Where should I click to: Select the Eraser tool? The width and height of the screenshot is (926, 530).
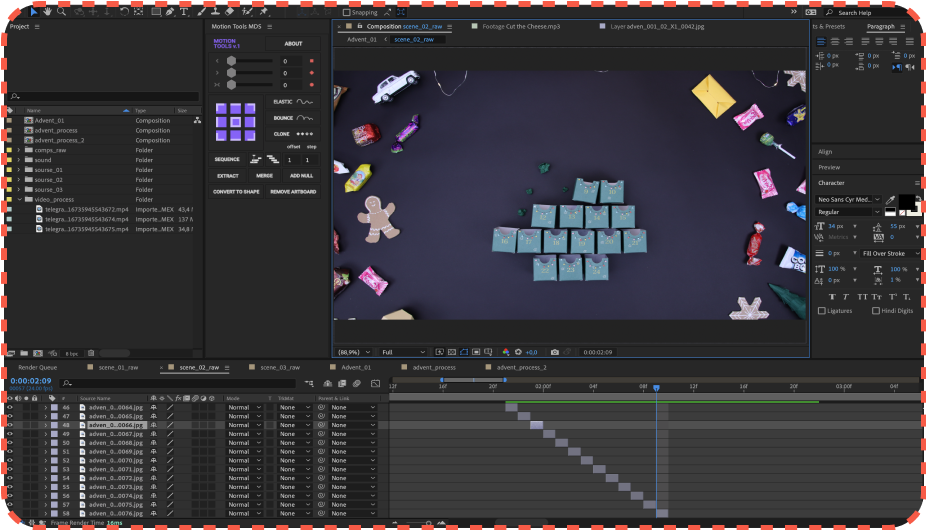230,11
